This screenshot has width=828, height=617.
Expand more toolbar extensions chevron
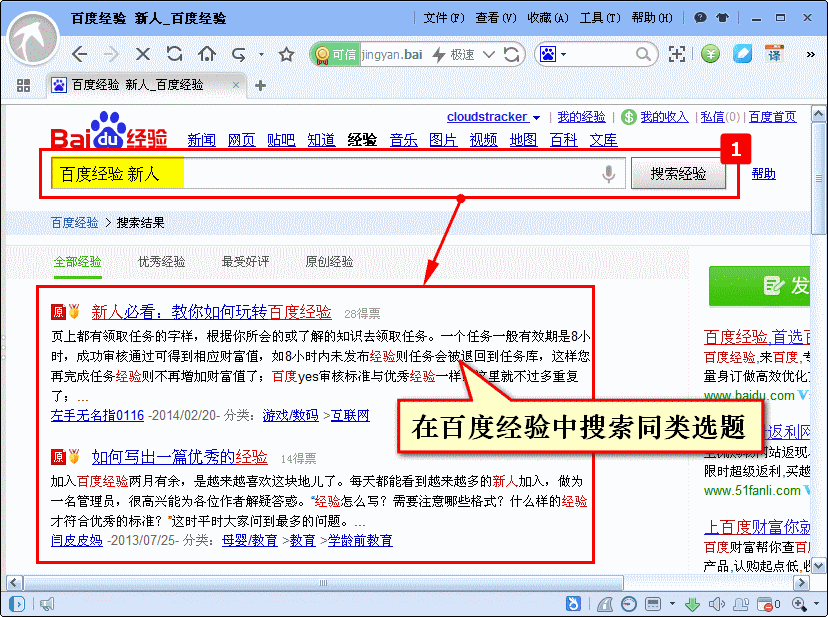(810, 54)
